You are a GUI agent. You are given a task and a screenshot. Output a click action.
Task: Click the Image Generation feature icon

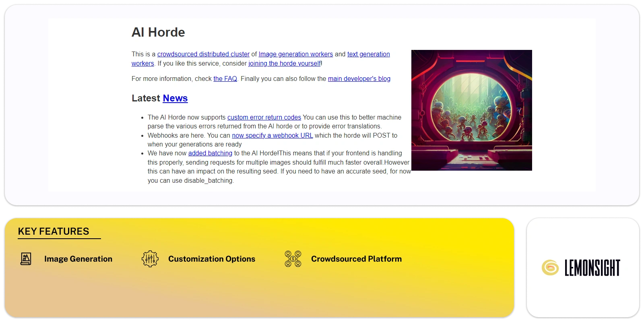coord(26,259)
